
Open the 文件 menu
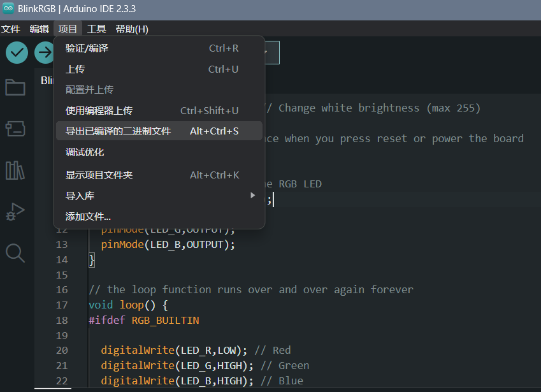coord(10,29)
